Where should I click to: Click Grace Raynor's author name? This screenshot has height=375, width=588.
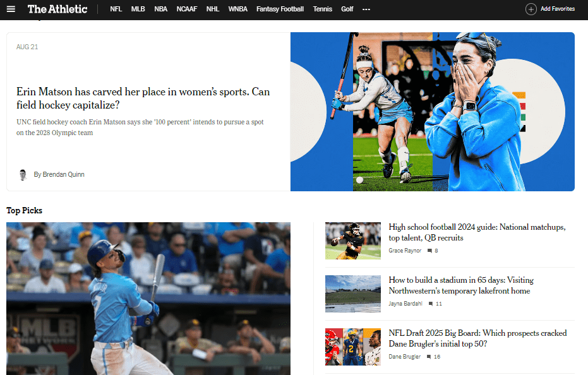click(404, 251)
